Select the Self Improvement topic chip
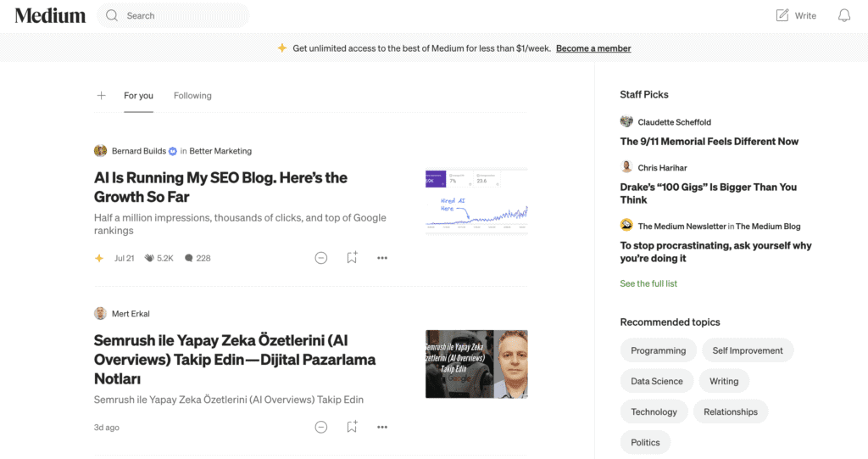 748,350
